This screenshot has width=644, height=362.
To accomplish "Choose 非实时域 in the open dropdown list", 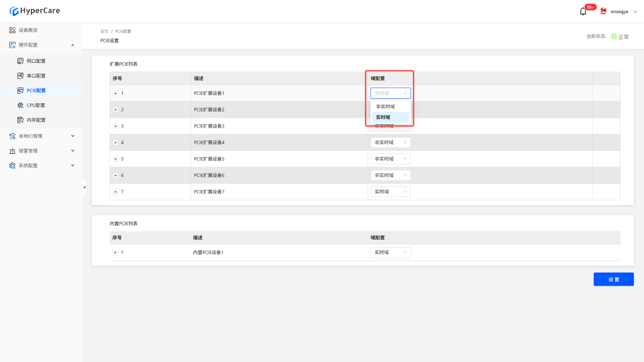I will pos(390,107).
